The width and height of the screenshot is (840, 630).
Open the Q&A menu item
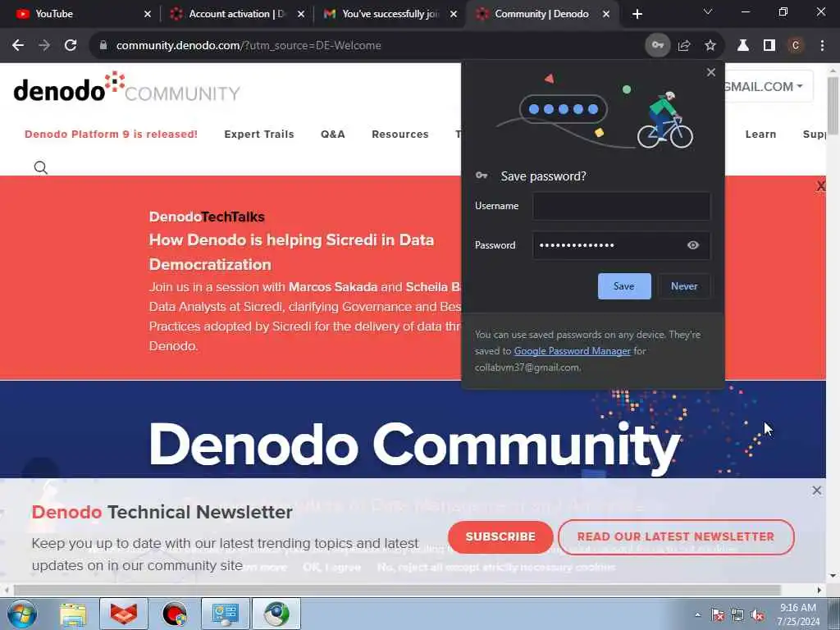333,134
